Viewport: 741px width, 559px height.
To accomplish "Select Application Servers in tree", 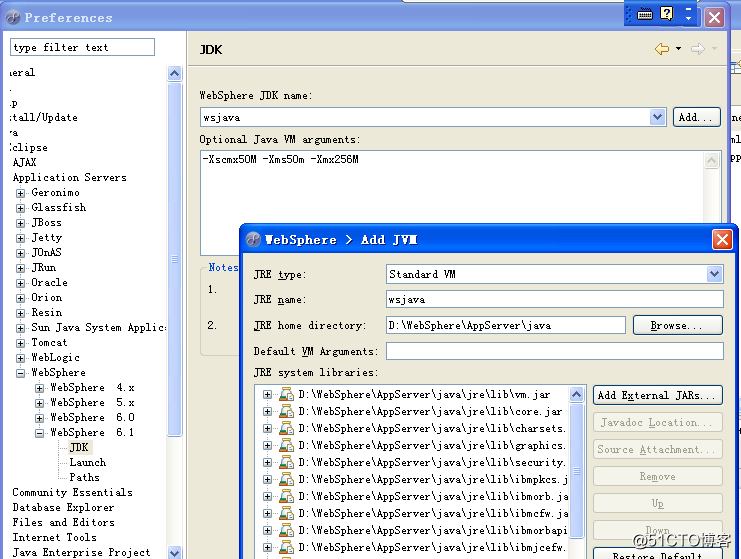I will tap(70, 178).
